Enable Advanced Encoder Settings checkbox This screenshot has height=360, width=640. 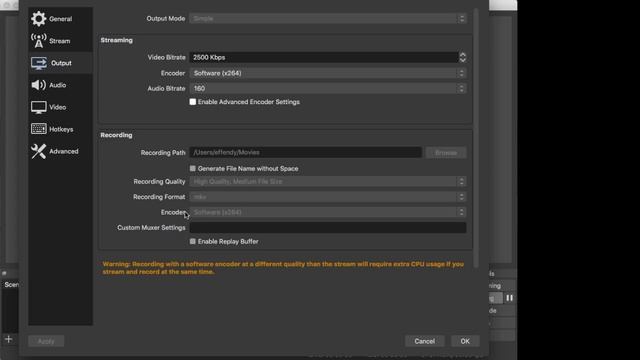[x=193, y=102]
